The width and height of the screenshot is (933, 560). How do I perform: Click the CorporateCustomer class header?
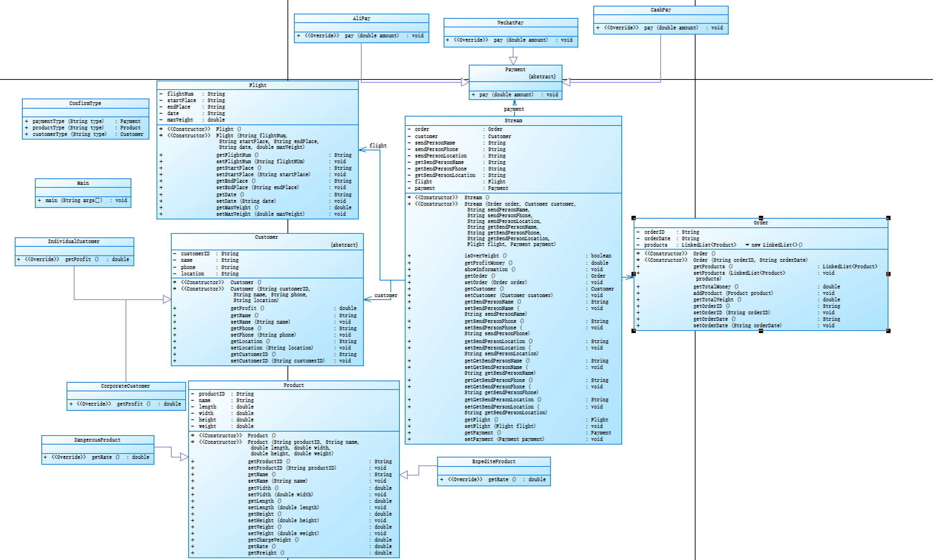coord(125,386)
